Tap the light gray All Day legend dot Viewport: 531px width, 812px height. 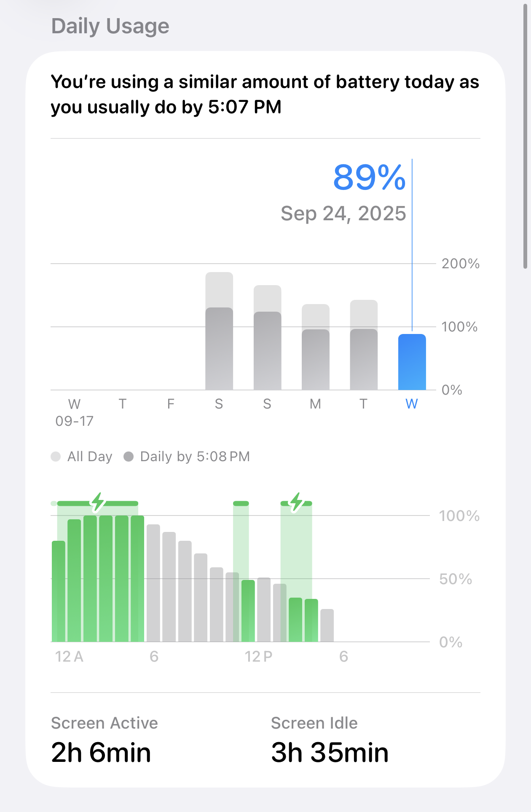pos(56,457)
